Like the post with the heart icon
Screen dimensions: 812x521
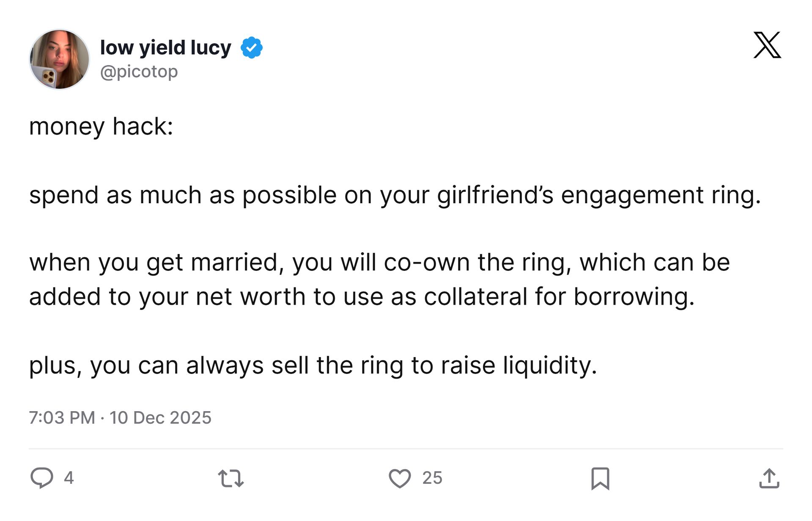[x=400, y=478]
